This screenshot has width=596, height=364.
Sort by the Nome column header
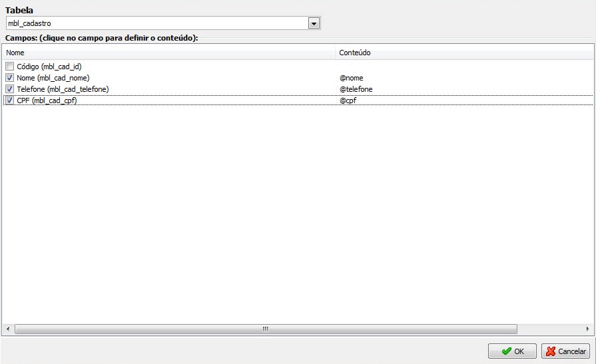(166, 52)
